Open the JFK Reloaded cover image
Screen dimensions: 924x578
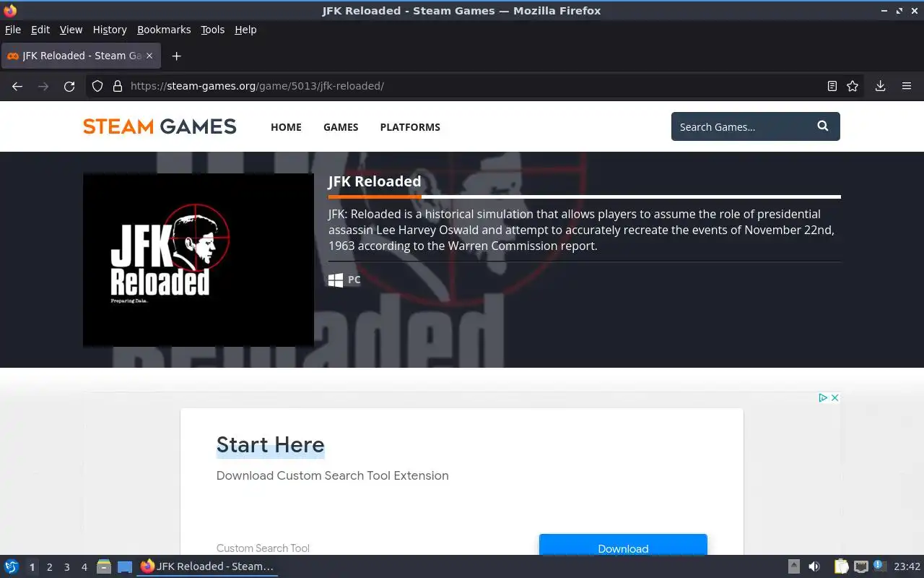199,260
